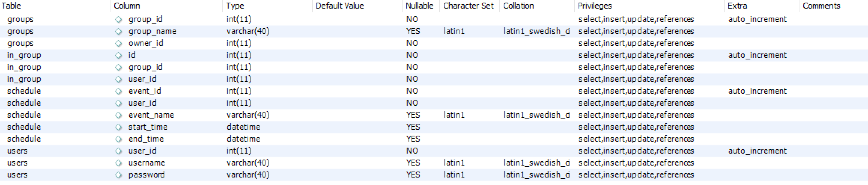Select diamond icon beside username
Viewport: 868px width, 185px height.
(x=118, y=163)
